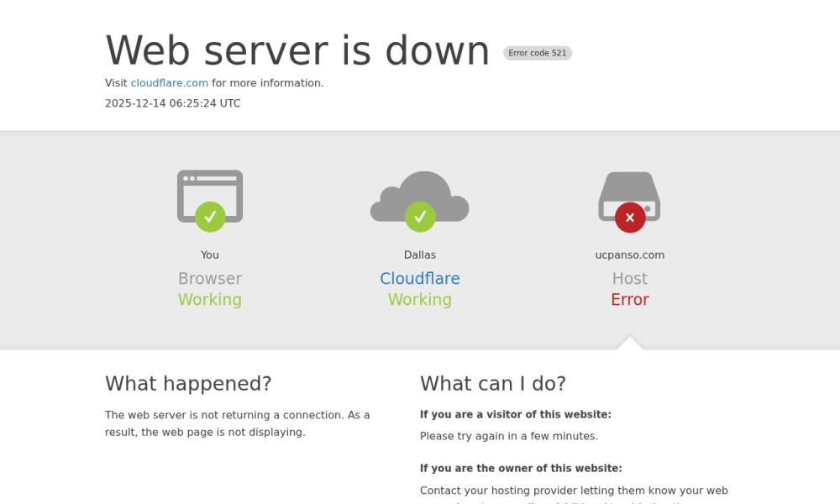Click the Error code 521 badge
The image size is (840, 504).
coord(538,53)
